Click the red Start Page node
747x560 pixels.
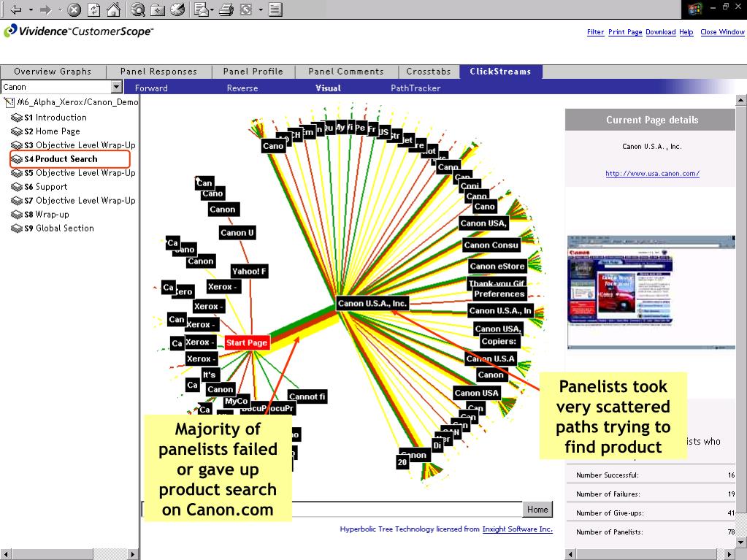pyautogui.click(x=247, y=342)
